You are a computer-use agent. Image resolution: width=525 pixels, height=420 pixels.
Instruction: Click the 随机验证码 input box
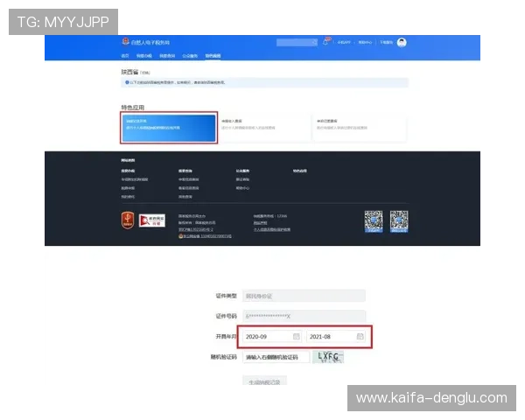click(x=276, y=357)
